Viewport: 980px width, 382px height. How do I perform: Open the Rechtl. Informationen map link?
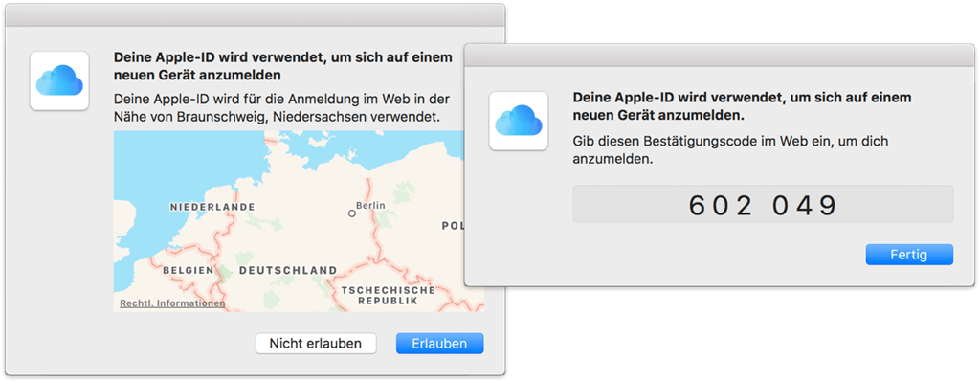click(x=172, y=303)
